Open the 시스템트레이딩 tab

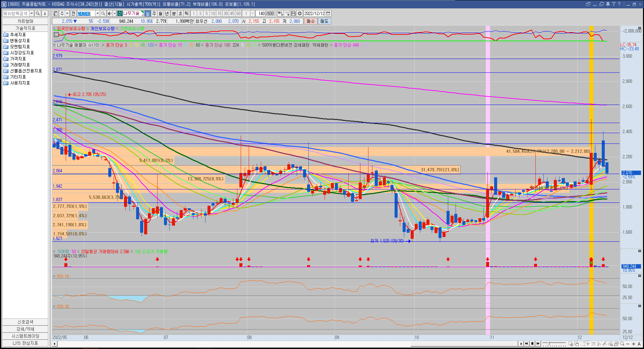25,336
